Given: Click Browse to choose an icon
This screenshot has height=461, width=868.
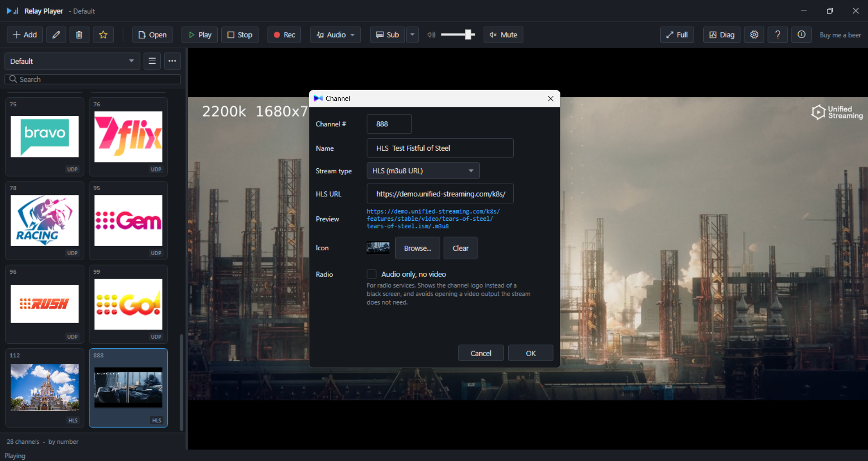Looking at the screenshot, I should [x=417, y=248].
